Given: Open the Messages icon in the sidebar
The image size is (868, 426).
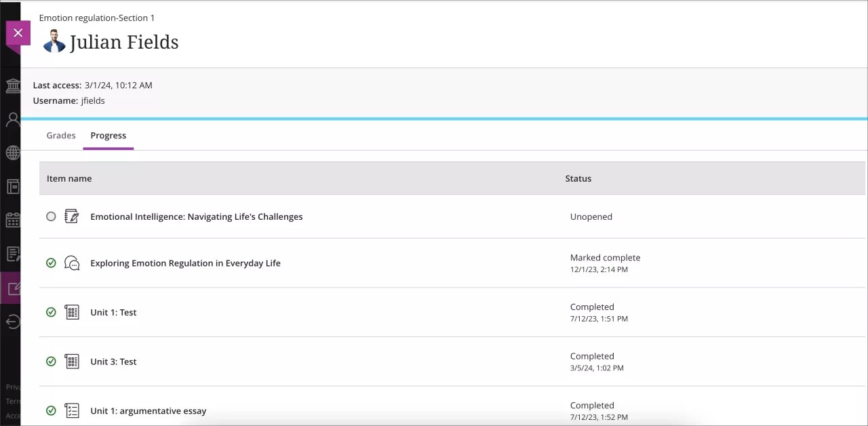Looking at the screenshot, I should coord(13,254).
